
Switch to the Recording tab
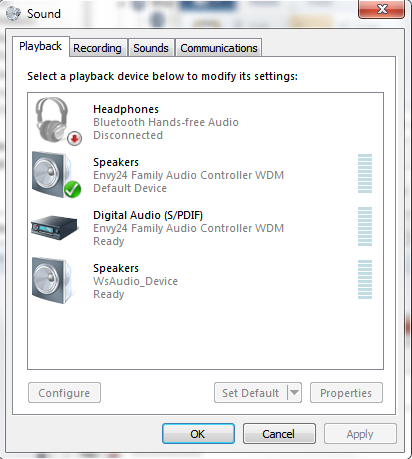(97, 48)
